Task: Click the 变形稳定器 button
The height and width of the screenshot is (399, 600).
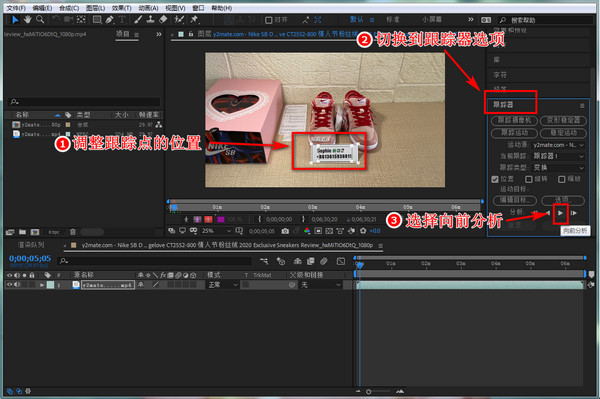Action: pos(563,121)
